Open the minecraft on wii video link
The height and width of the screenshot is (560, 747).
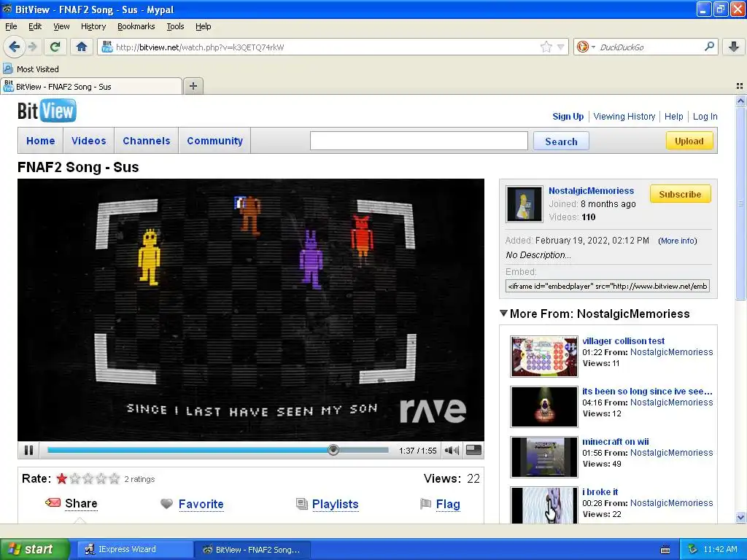coord(615,441)
